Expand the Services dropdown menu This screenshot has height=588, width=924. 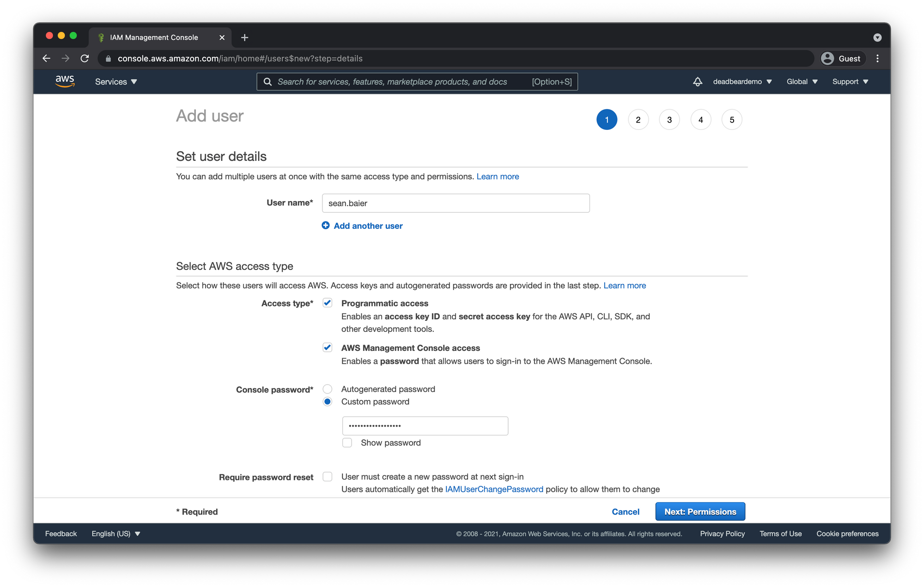(116, 82)
